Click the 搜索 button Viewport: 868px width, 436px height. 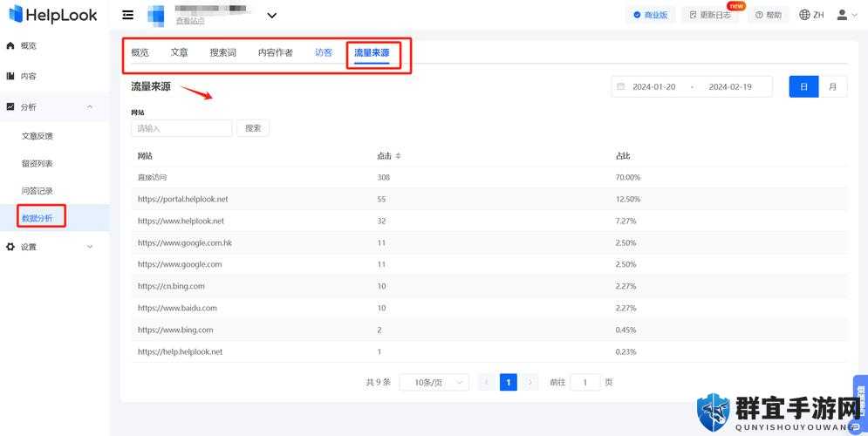(253, 128)
